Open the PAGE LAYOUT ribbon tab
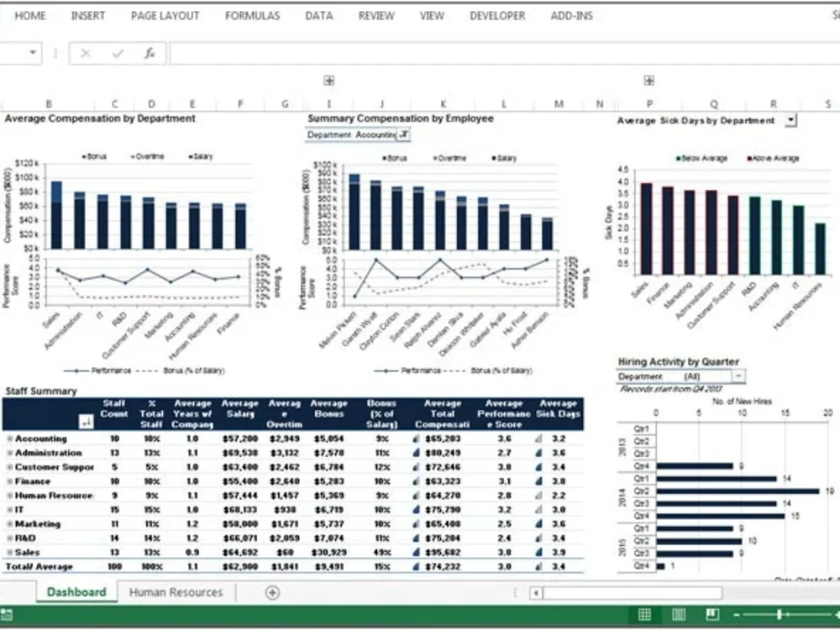The height and width of the screenshot is (630, 840). [x=165, y=16]
